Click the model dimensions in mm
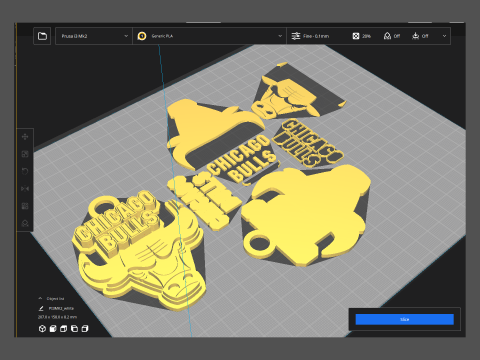Viewport: 480px width, 360px height. tap(57, 317)
